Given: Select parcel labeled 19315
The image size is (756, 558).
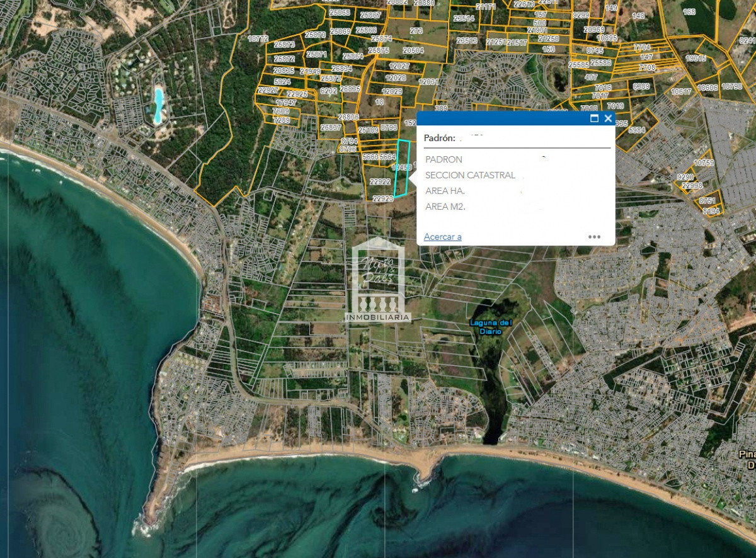Looking at the screenshot, I should click(x=696, y=58).
